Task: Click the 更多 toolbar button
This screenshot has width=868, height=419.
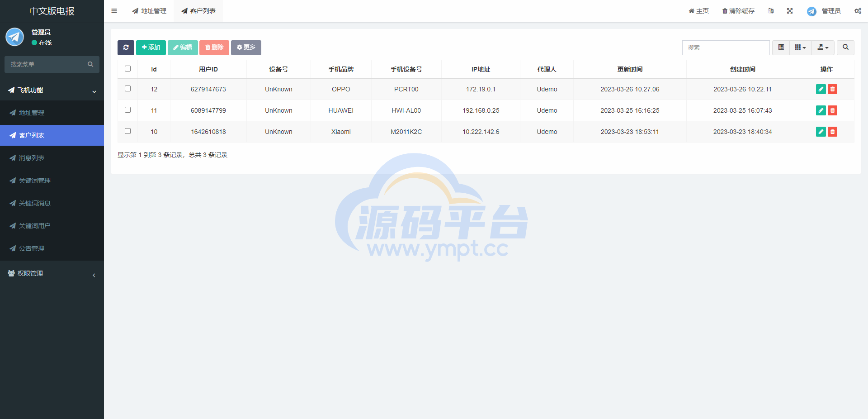Action: pos(246,48)
